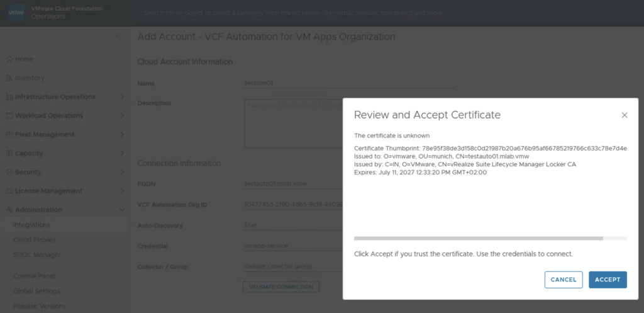Click the horizontal scrollbar in certificate dialog
This screenshot has height=313, width=644.
pos(478,239)
